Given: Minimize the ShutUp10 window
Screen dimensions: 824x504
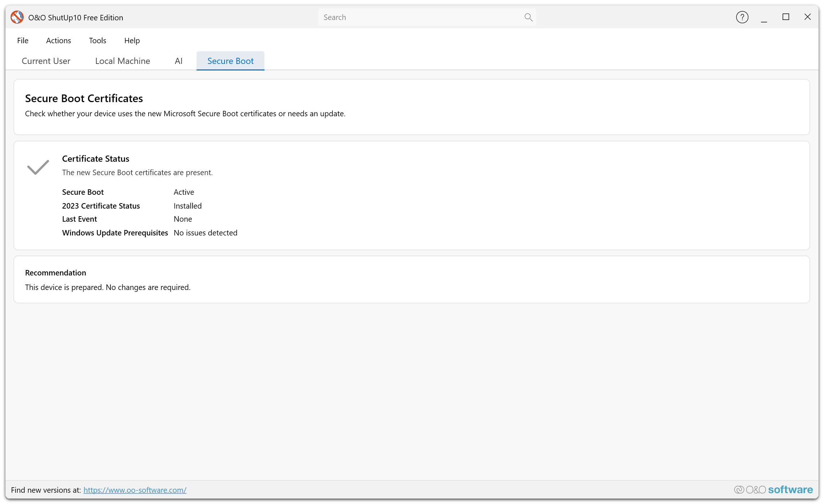Looking at the screenshot, I should point(764,17).
